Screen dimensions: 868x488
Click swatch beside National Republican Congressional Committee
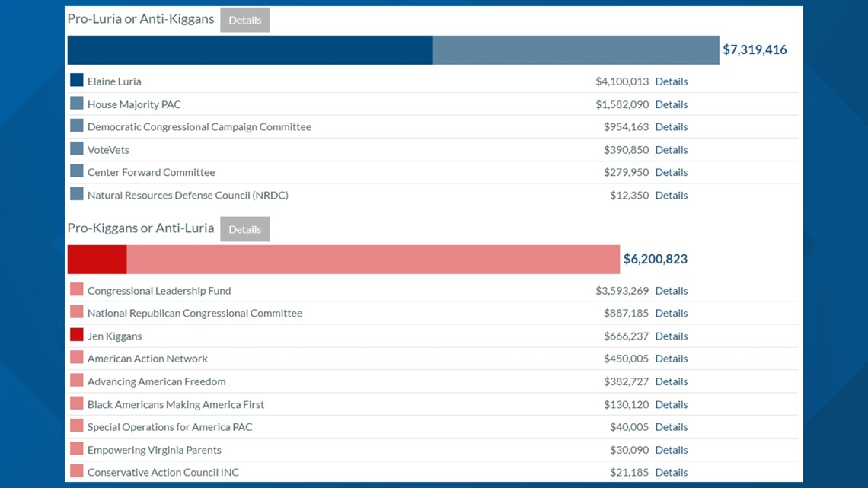[x=77, y=312]
